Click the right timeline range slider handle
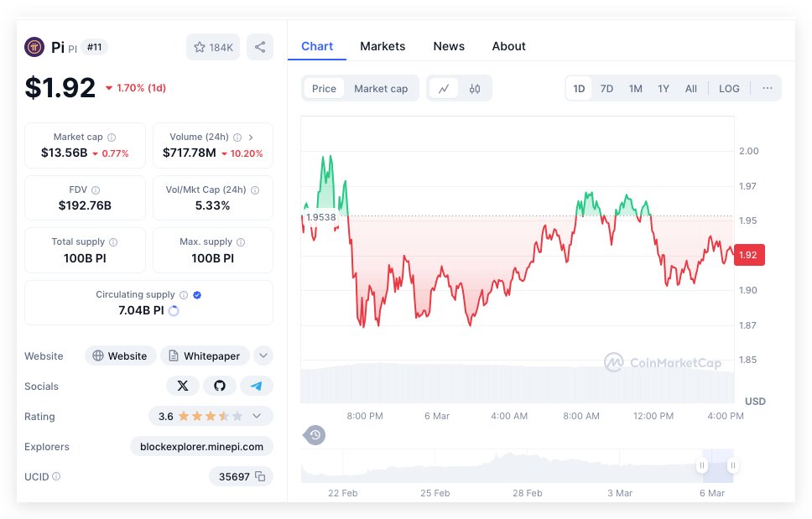 pos(732,465)
